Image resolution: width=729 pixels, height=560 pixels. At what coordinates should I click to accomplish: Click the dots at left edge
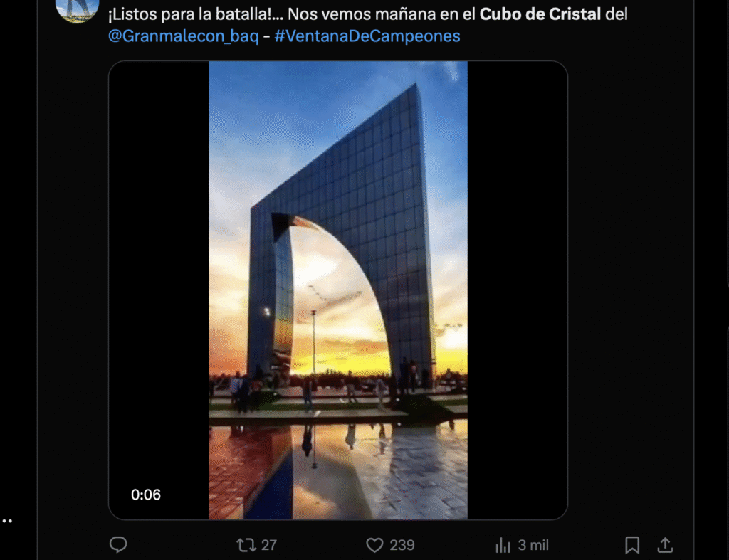click(6, 520)
